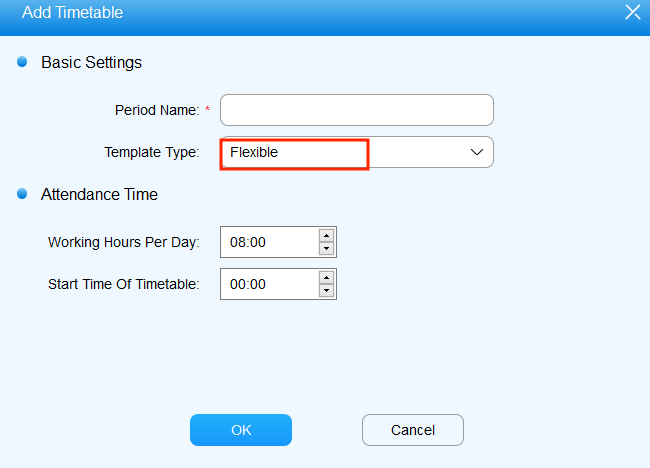
Task: Decrease Working Hours Per Day with down arrow
Action: (x=326, y=249)
